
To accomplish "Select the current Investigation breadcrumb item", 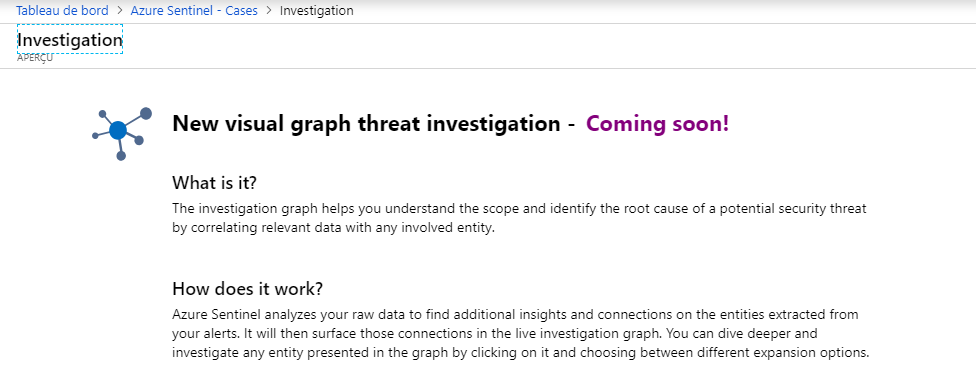I will 317,11.
